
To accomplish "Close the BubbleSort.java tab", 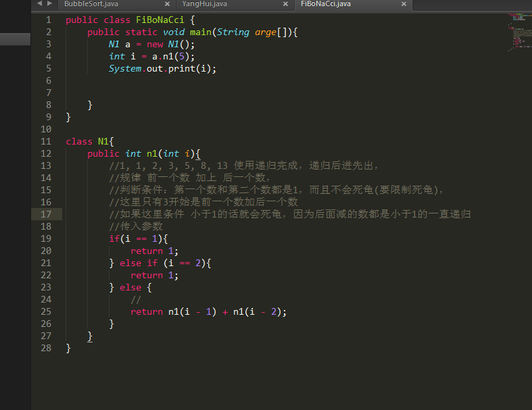I will [x=167, y=4].
